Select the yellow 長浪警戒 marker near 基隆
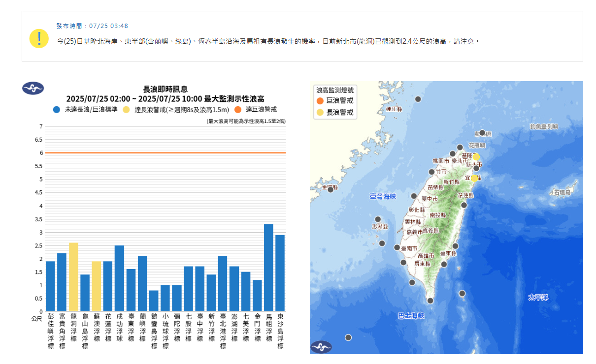The image size is (596, 364). pos(476,157)
